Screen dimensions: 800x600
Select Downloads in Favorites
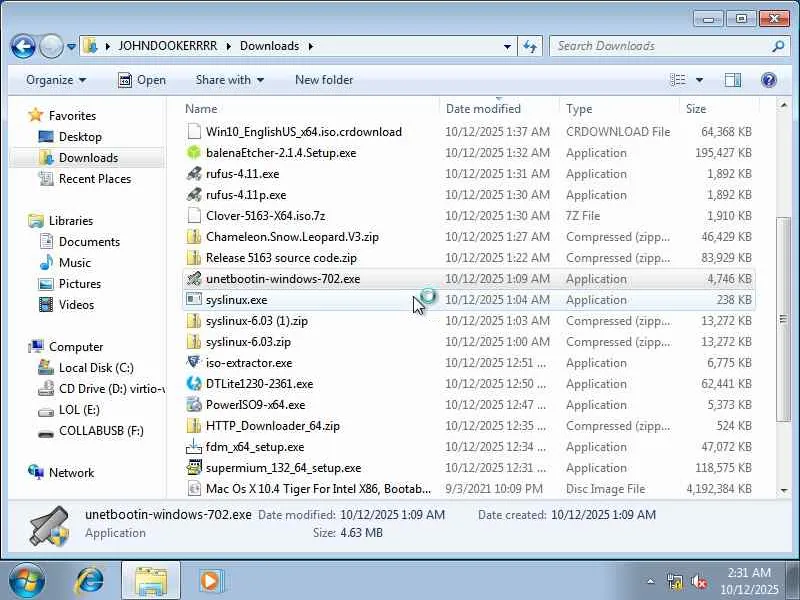point(88,158)
